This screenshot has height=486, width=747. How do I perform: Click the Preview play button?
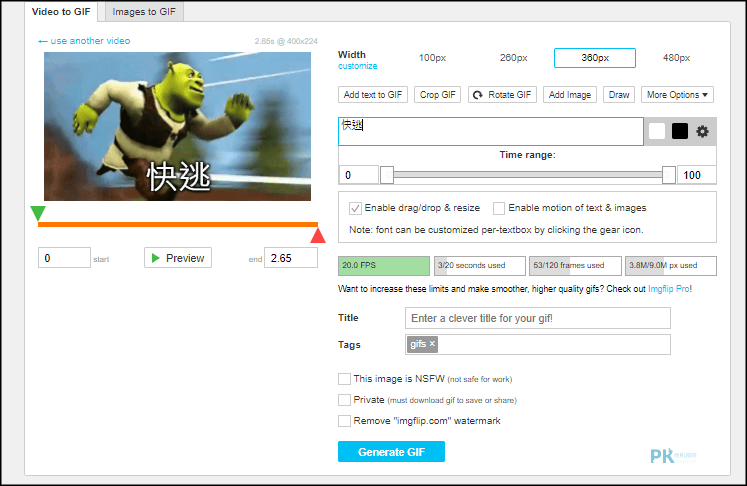pos(178,258)
